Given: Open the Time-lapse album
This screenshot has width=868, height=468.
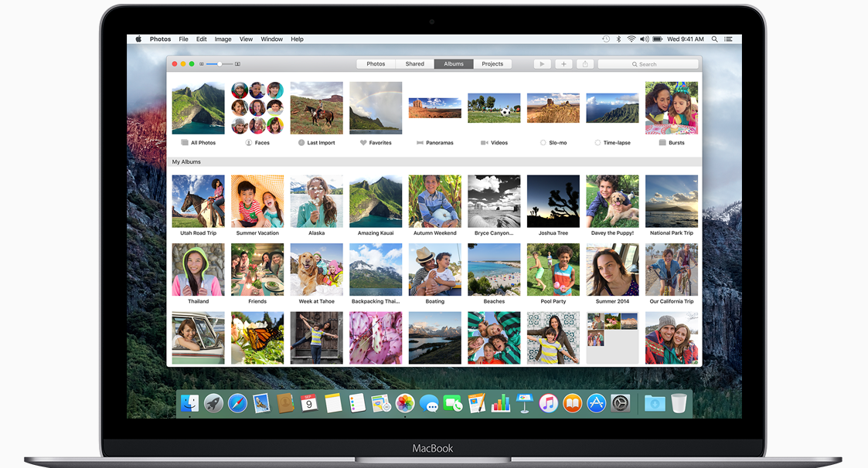Looking at the screenshot, I should tap(612, 108).
